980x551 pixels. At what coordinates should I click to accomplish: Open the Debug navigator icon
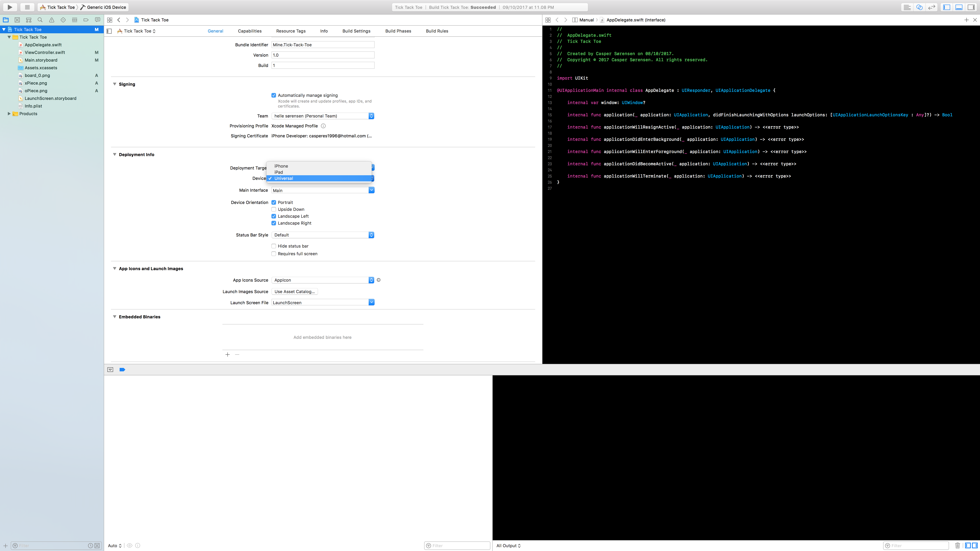[x=75, y=20]
